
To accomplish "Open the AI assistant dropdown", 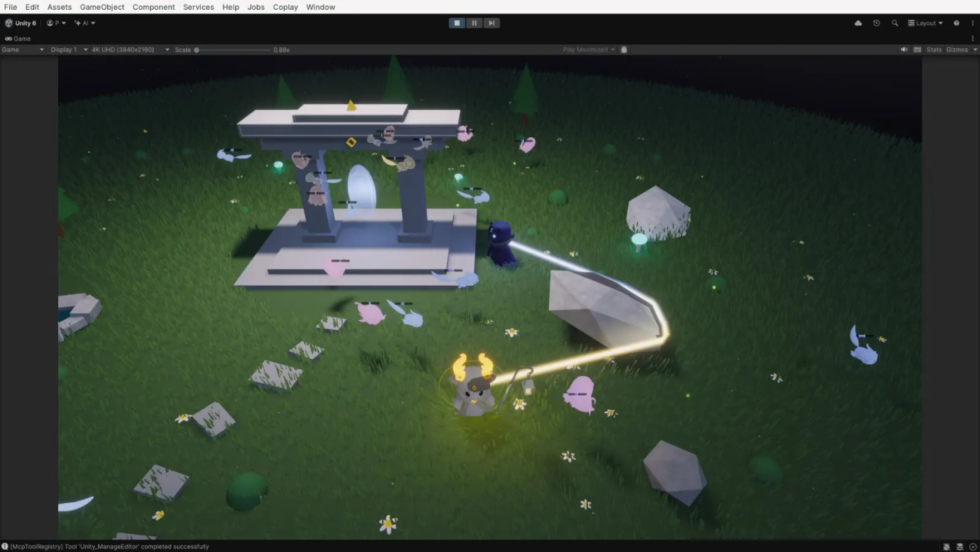I will click(85, 23).
